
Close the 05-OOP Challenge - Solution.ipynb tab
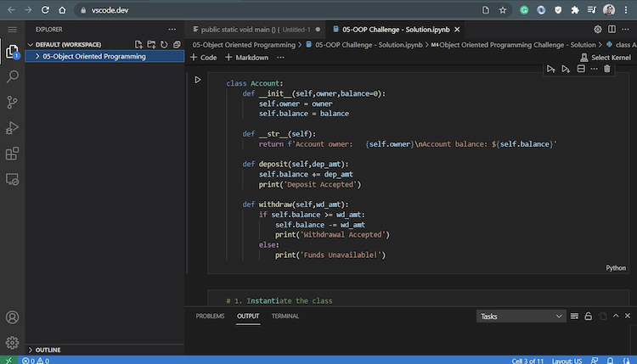[457, 30]
